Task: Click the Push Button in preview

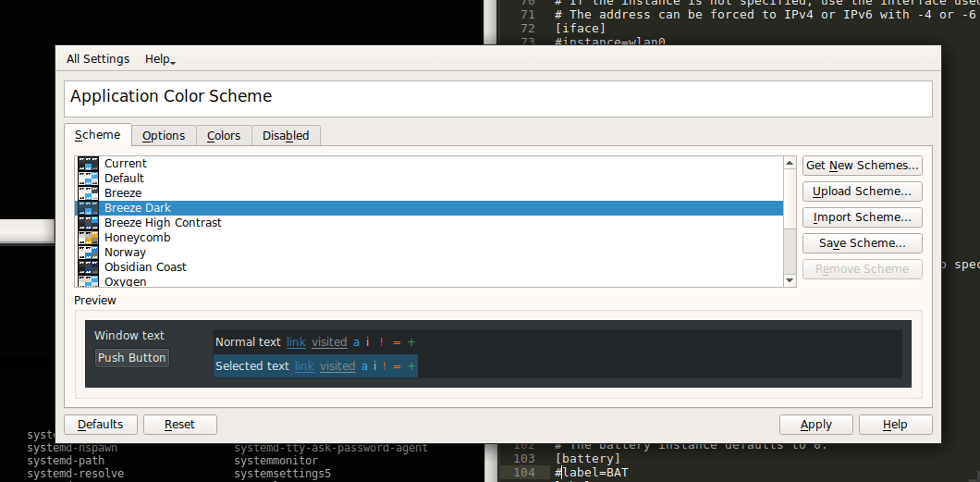Action: click(x=132, y=358)
